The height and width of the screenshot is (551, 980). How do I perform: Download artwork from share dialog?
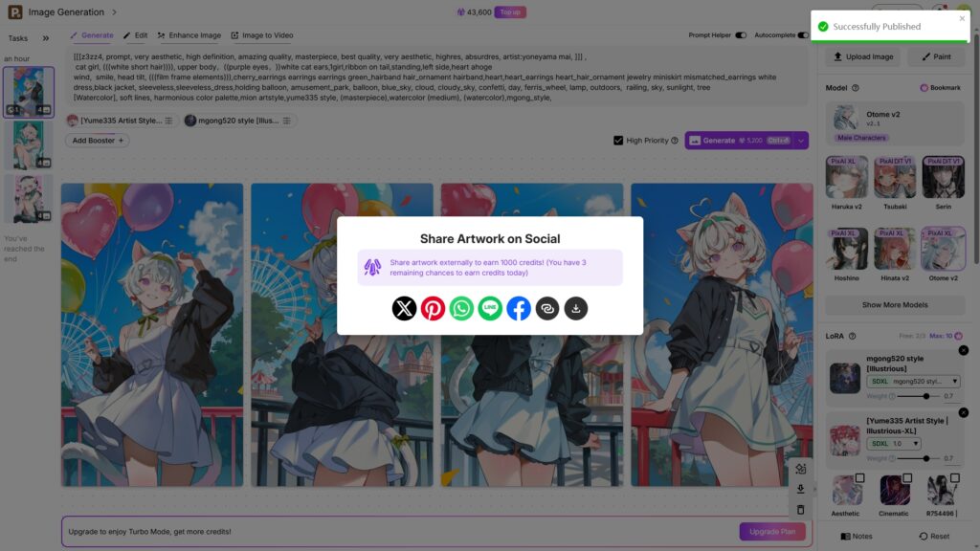(575, 308)
